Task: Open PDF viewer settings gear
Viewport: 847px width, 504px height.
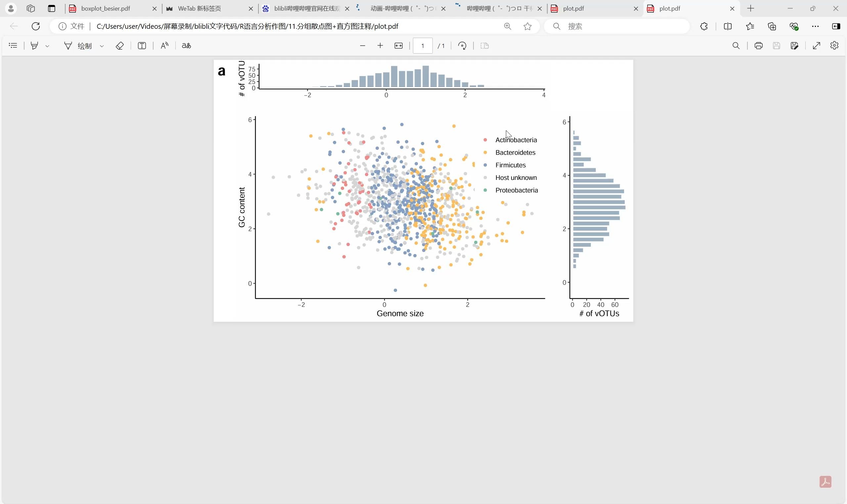Action: click(x=834, y=46)
